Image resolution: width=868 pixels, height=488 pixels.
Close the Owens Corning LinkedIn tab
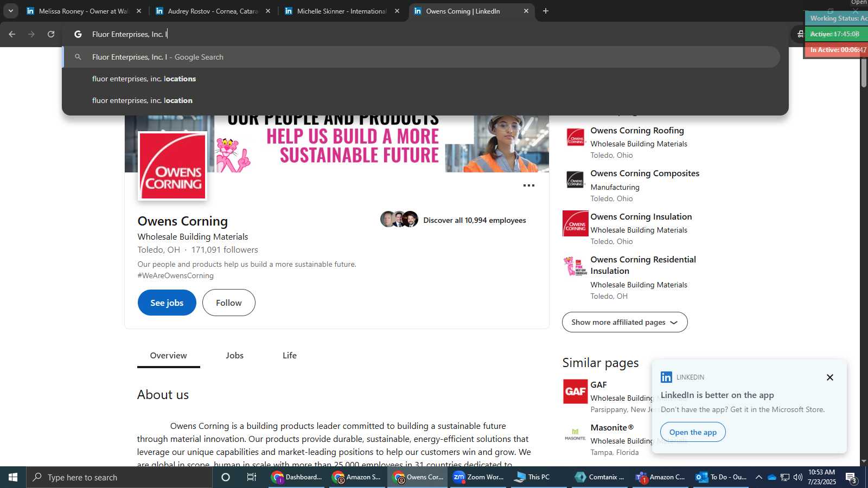526,11
